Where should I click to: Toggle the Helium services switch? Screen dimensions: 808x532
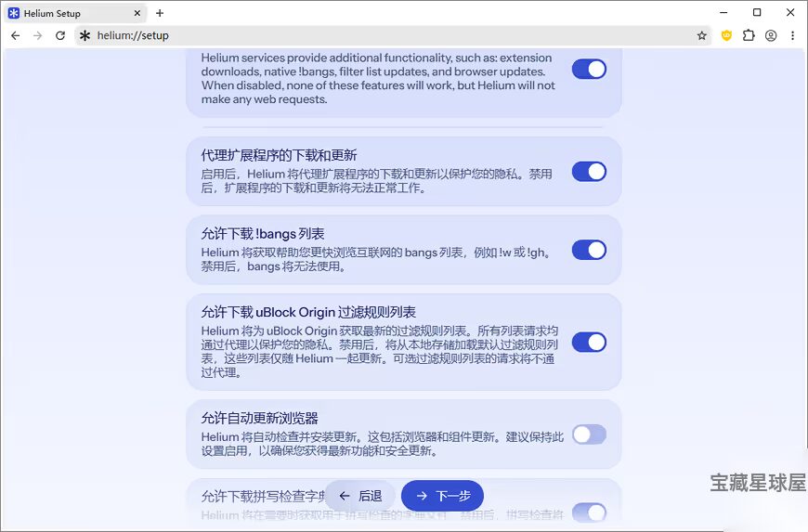point(589,69)
